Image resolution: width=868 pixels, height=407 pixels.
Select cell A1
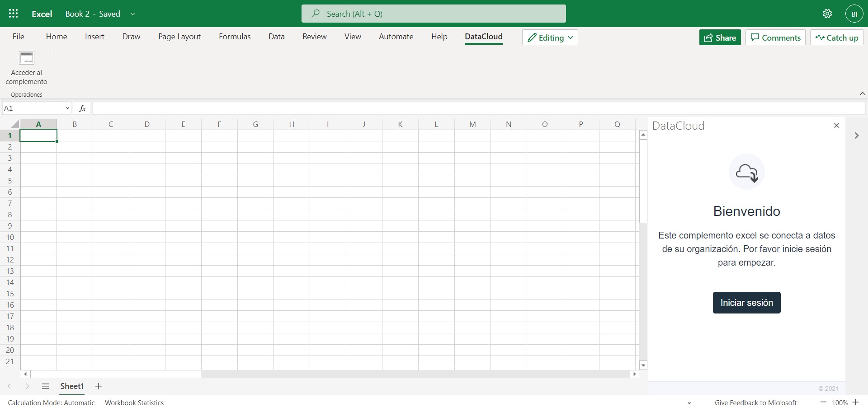38,136
